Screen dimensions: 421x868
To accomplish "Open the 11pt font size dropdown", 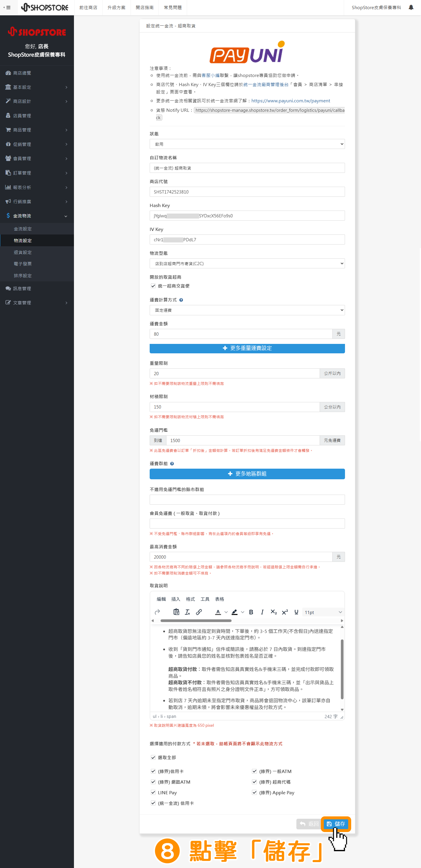I will click(x=323, y=612).
